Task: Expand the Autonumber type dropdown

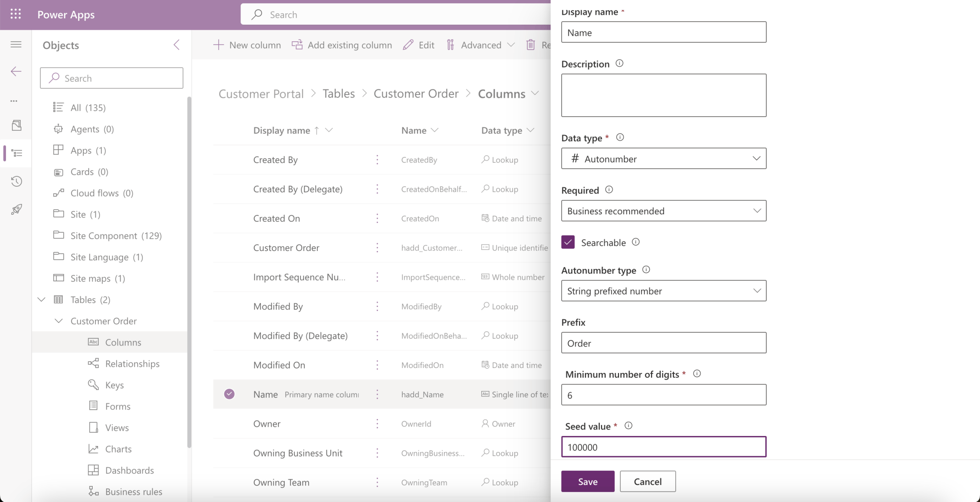Action: coord(663,291)
